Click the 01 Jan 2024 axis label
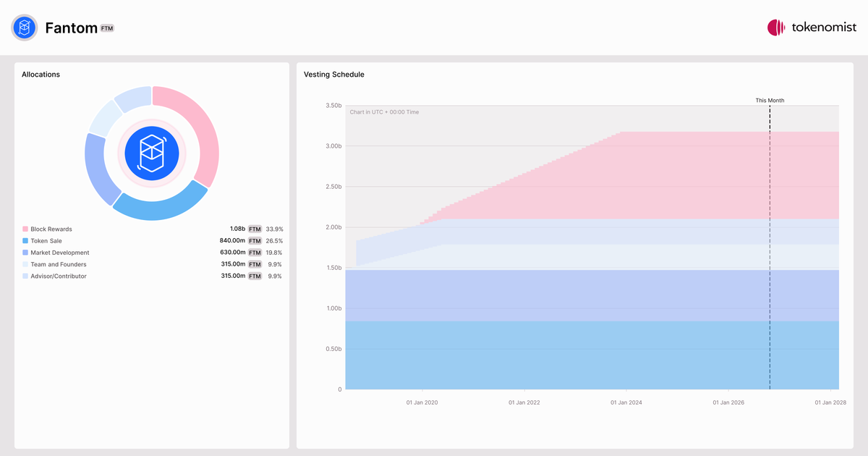This screenshot has width=868, height=456. 626,402
